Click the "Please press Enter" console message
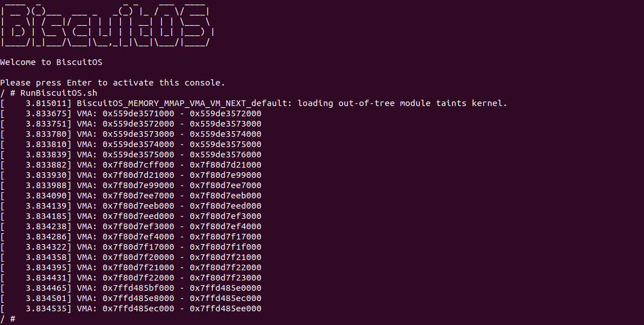This screenshot has width=644, height=325. [x=113, y=83]
